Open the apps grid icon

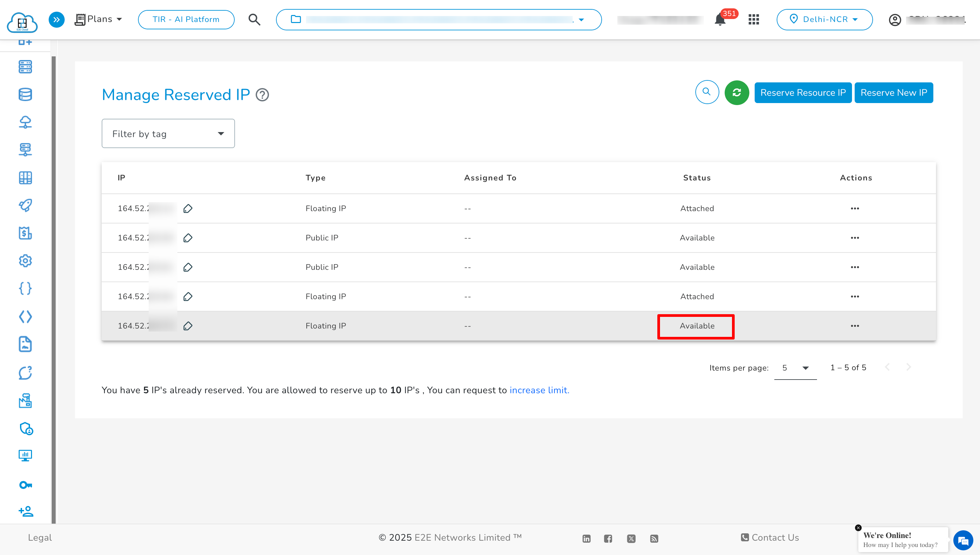pos(753,19)
